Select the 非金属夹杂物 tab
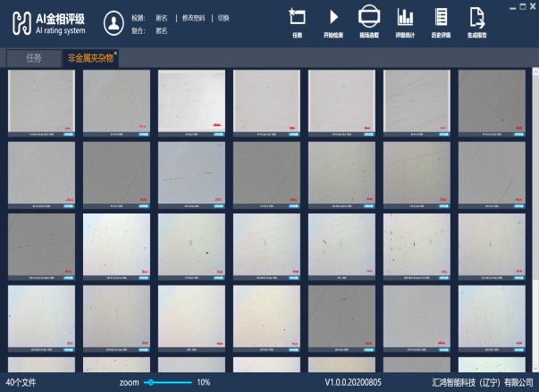The width and height of the screenshot is (539, 392). 89,58
